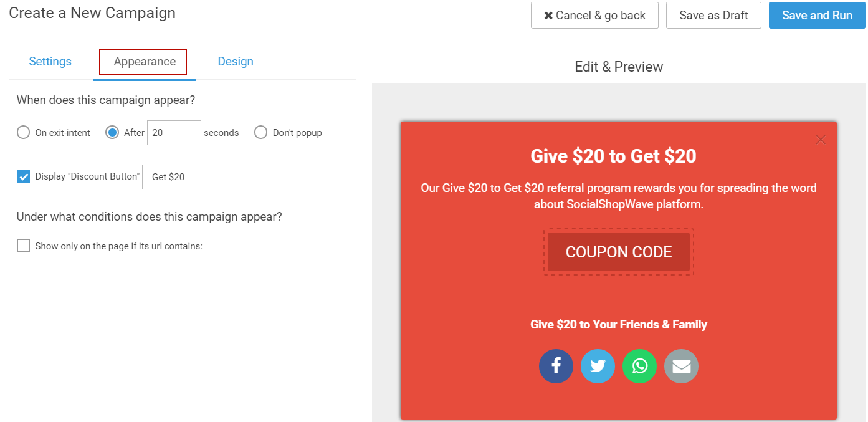Click the WhatsApp share icon
This screenshot has height=422, width=868.
pyautogui.click(x=639, y=366)
